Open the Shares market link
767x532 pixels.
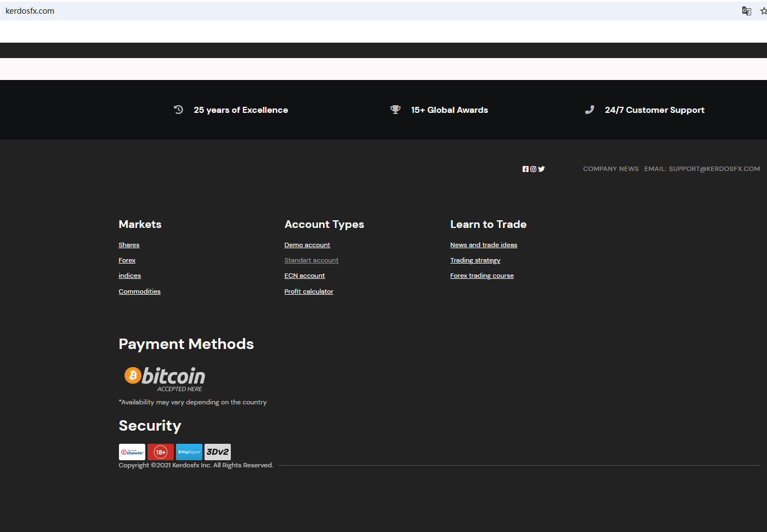coord(129,245)
